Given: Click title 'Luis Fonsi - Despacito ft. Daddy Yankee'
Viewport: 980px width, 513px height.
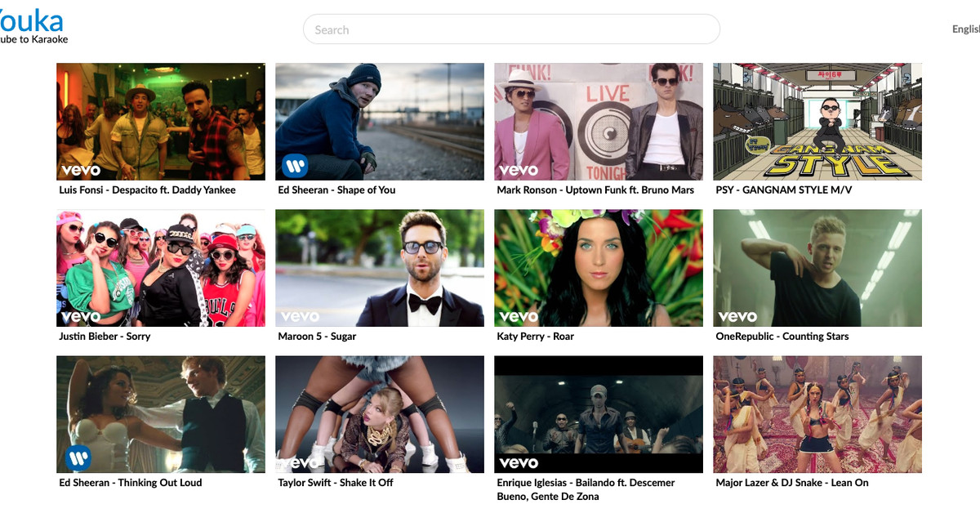Looking at the screenshot, I should coord(148,190).
